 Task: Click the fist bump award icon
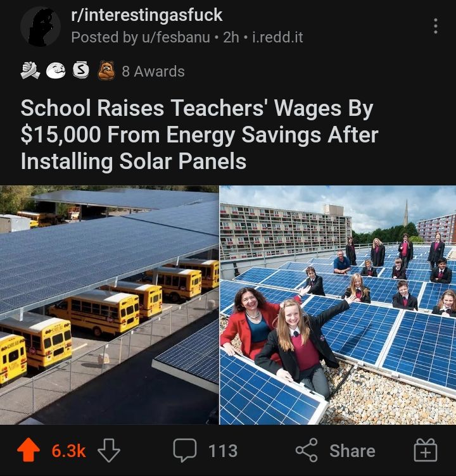coord(30,70)
